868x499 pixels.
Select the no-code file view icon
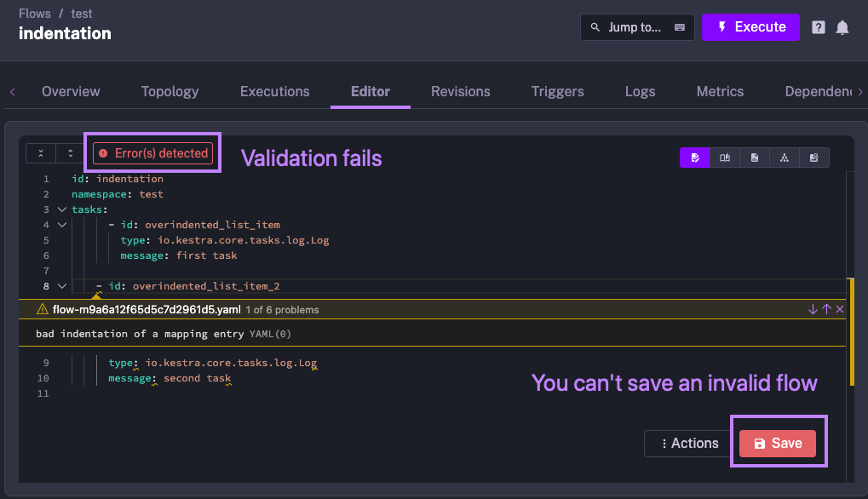(755, 158)
